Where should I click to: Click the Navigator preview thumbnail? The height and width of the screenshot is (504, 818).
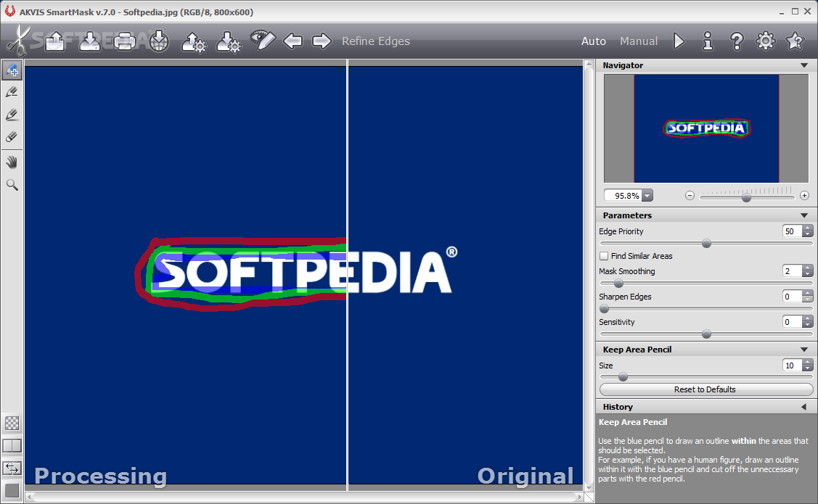pos(705,128)
